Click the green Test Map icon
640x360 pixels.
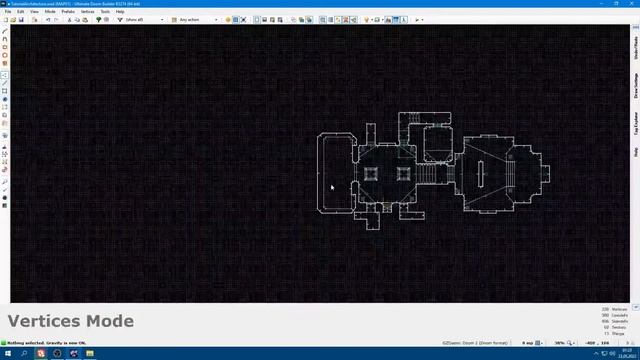point(98,20)
